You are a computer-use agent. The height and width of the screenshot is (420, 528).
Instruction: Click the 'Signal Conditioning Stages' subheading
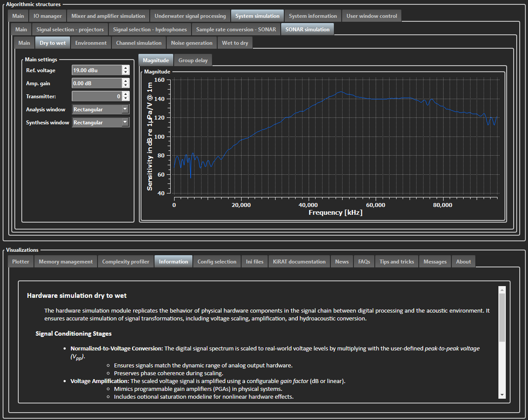pyautogui.click(x=74, y=334)
